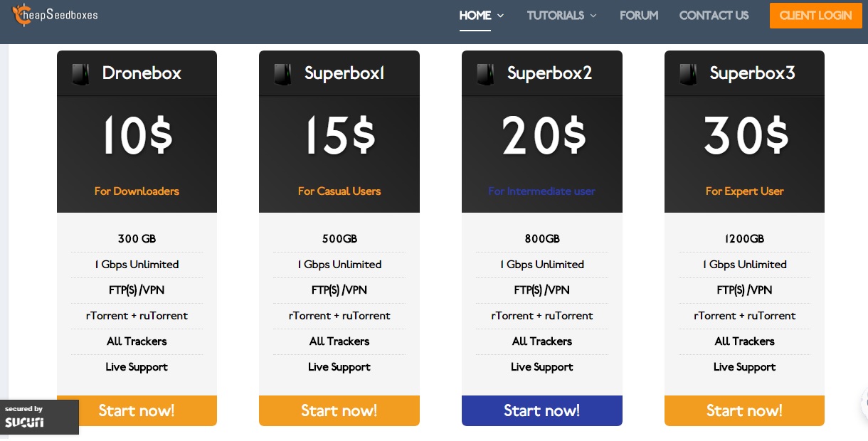Expand the Home menu chevron
Screen dimensions: 868x441
click(x=501, y=16)
